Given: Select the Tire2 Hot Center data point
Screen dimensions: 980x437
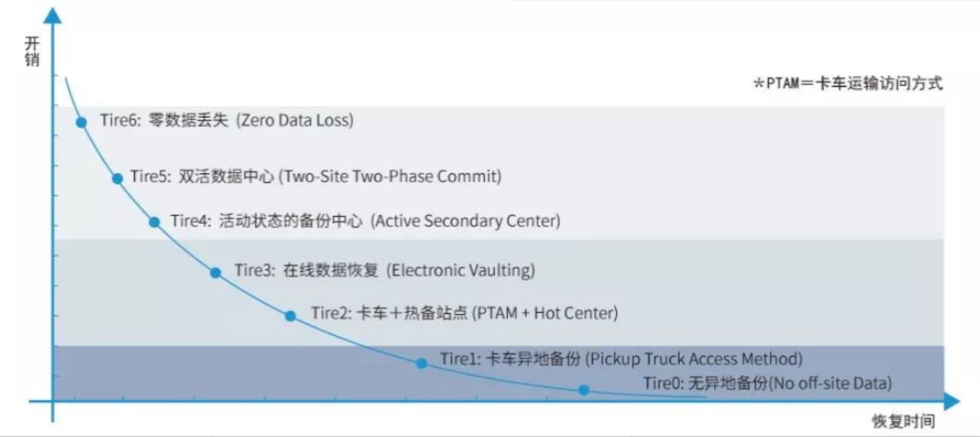Looking at the screenshot, I should pos(290,316).
